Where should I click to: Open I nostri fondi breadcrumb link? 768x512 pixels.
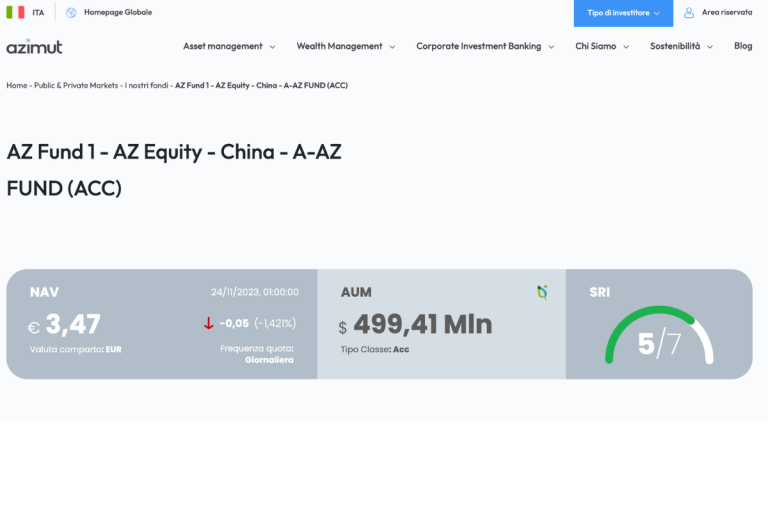tap(146, 85)
